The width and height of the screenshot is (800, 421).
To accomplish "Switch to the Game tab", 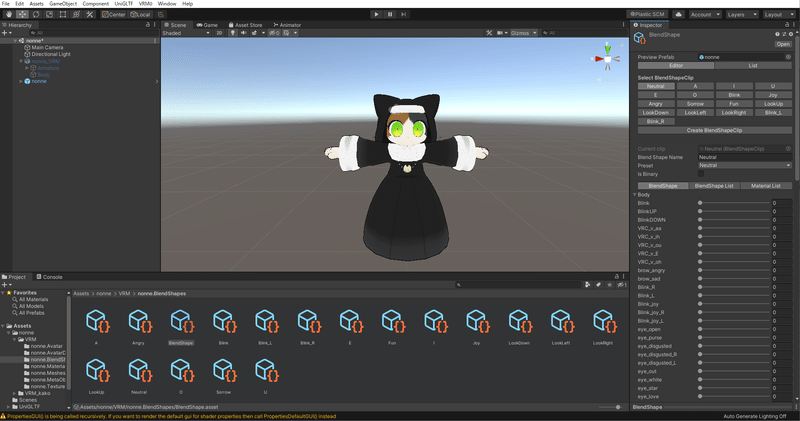I will tap(207, 24).
